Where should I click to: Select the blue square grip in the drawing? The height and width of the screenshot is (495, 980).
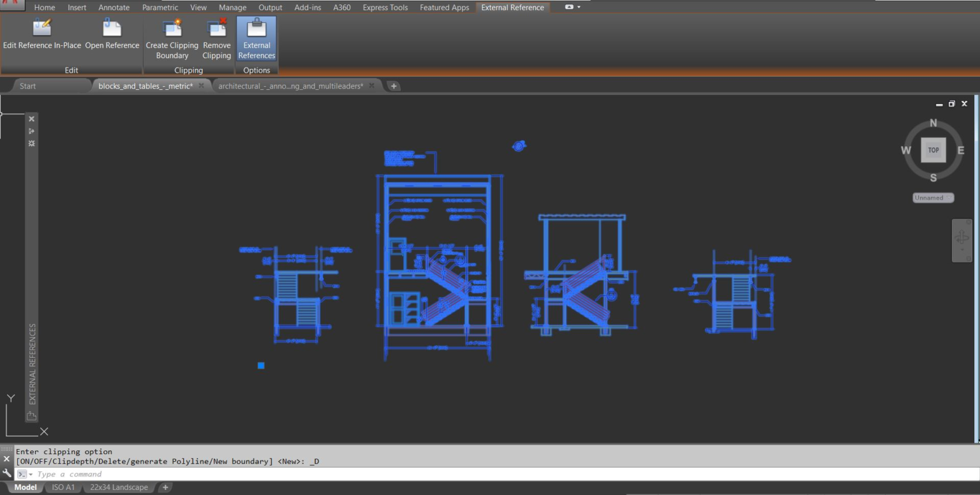click(261, 366)
